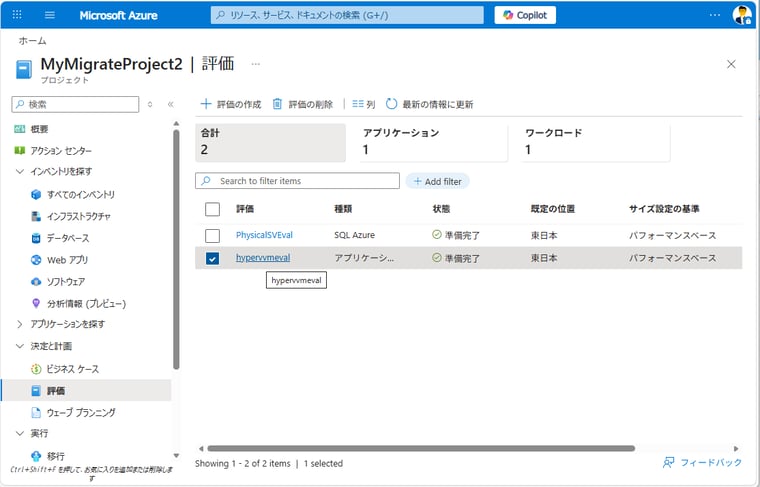Open the 列 column chooser
760x487 pixels.
(364, 104)
